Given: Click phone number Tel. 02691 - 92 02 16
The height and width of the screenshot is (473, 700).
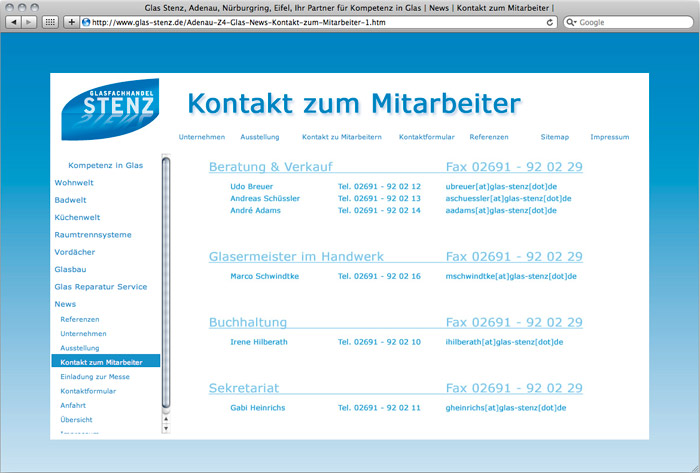Looking at the screenshot, I should point(379,276).
